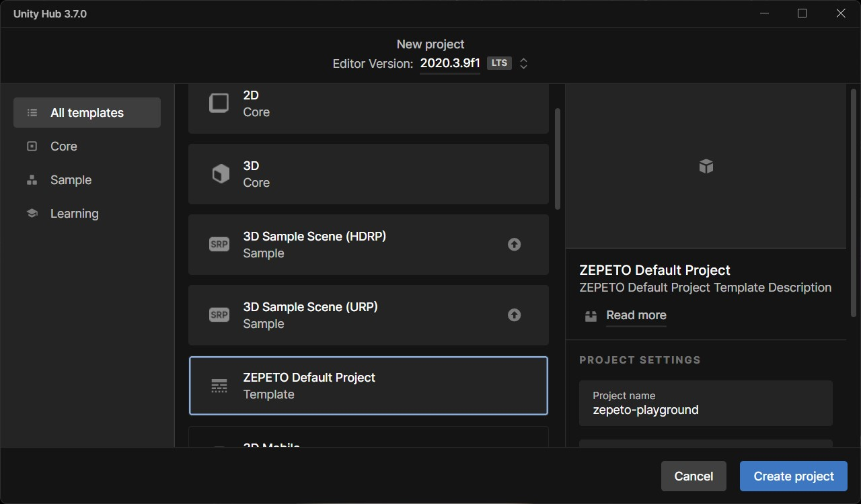861x504 pixels.
Task: Choose 3D Sample Scene (URP) template
Action: pos(369,315)
